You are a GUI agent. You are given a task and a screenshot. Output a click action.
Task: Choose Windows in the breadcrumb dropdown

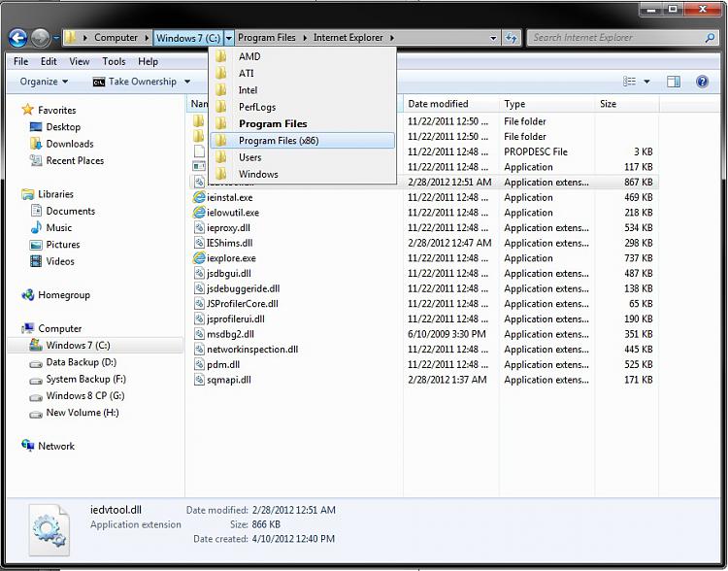tap(302, 174)
